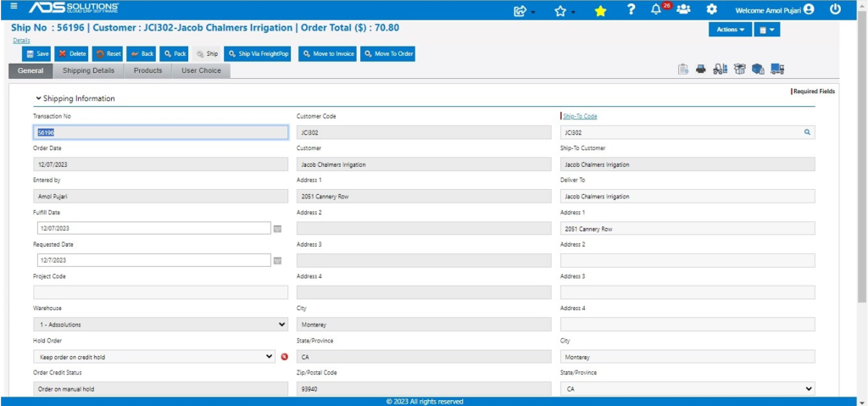Click the red icon beside Hold Order
The height and width of the screenshot is (406, 868).
tap(285, 357)
